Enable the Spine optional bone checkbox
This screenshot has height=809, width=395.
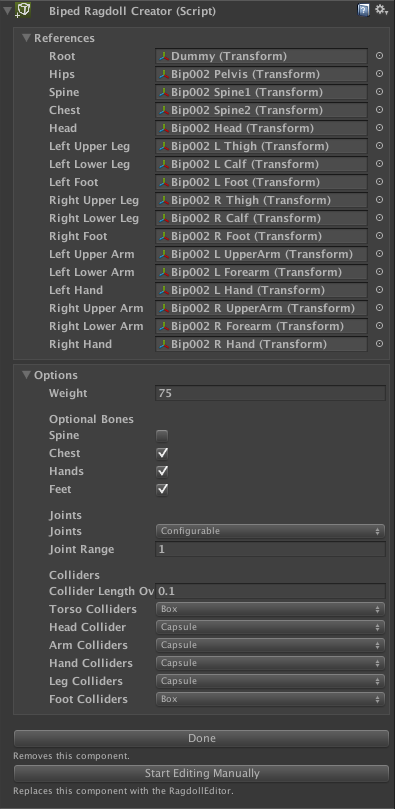pyautogui.click(x=162, y=436)
